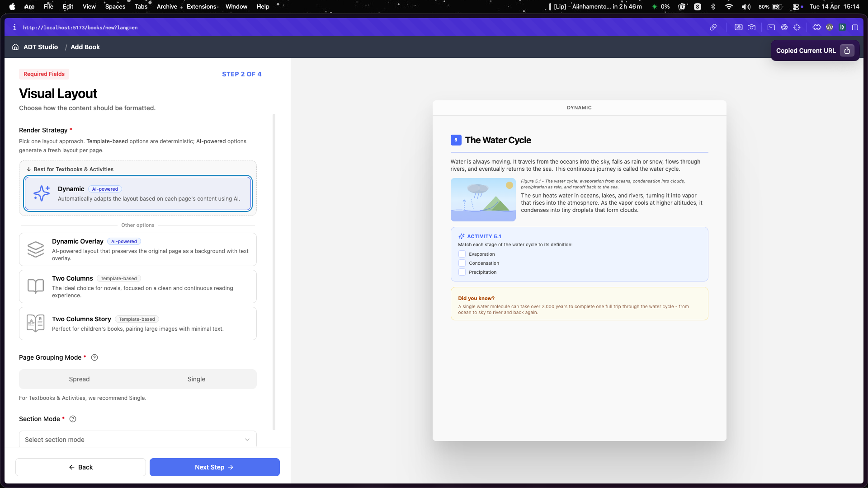868x488 pixels.
Task: Click the Wi-Fi icon in the menu bar
Action: click(729, 7)
